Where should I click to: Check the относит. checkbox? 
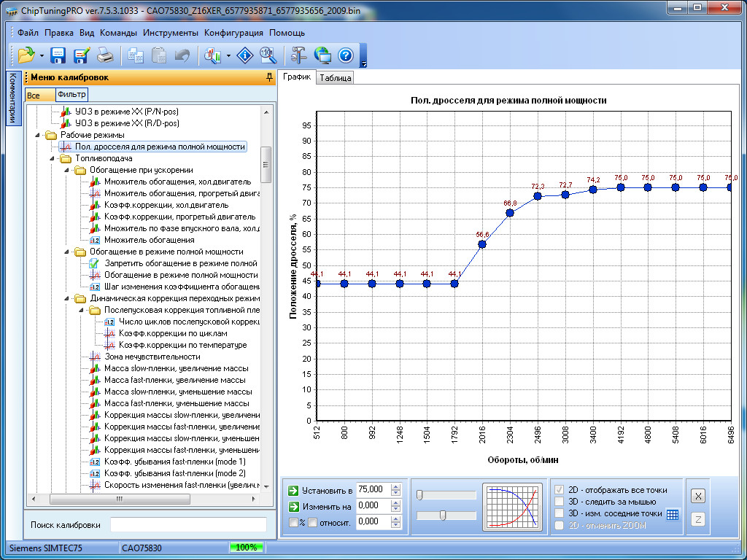point(313,522)
